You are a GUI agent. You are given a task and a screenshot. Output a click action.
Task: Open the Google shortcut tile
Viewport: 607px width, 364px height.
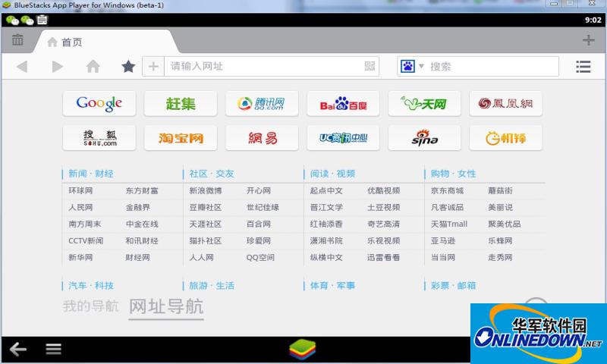(99, 103)
